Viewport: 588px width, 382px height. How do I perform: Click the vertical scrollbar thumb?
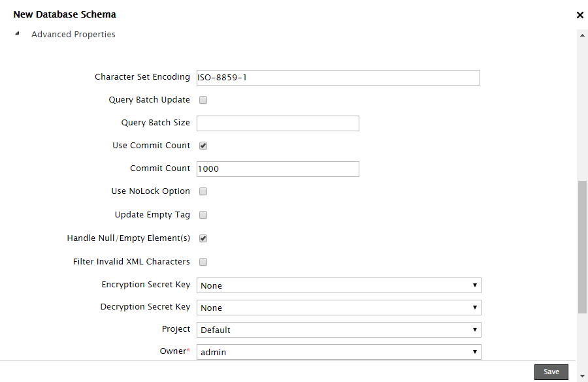pyautogui.click(x=582, y=248)
